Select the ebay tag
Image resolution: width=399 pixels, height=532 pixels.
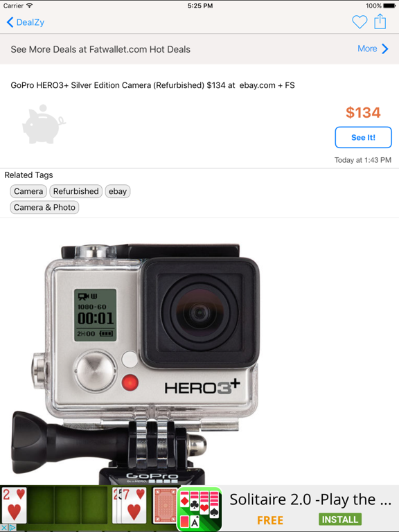point(117,191)
